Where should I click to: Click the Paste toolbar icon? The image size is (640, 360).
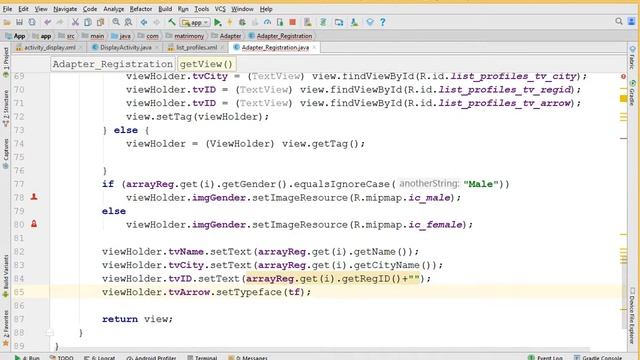(x=100, y=22)
